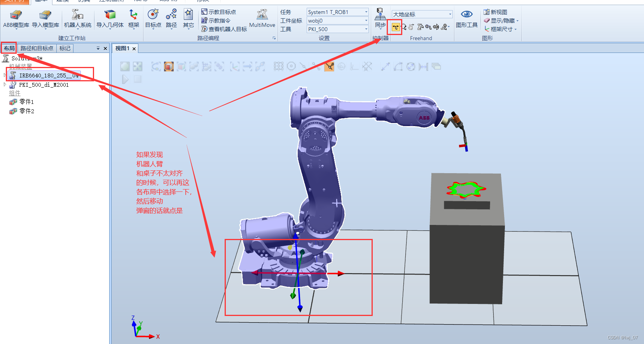Select the minimum distance measure tool
Screen dimensions: 644x344
coord(423,67)
